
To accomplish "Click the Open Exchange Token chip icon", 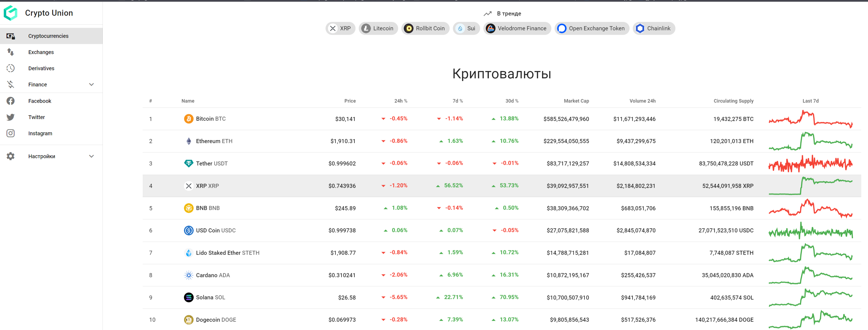I will pyautogui.click(x=562, y=28).
